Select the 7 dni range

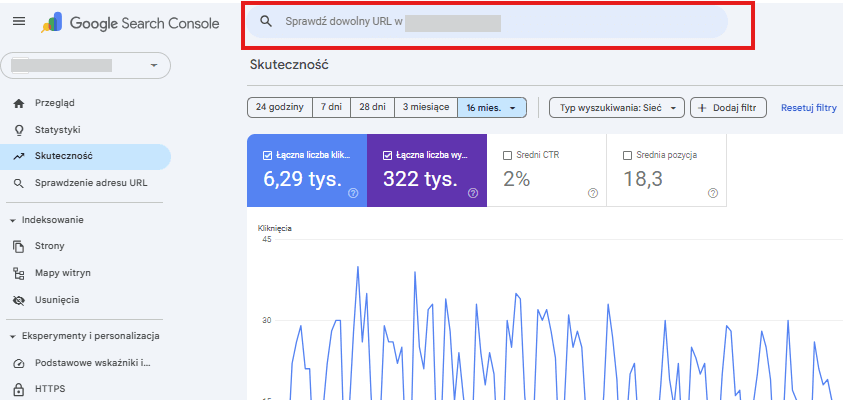pyautogui.click(x=331, y=107)
